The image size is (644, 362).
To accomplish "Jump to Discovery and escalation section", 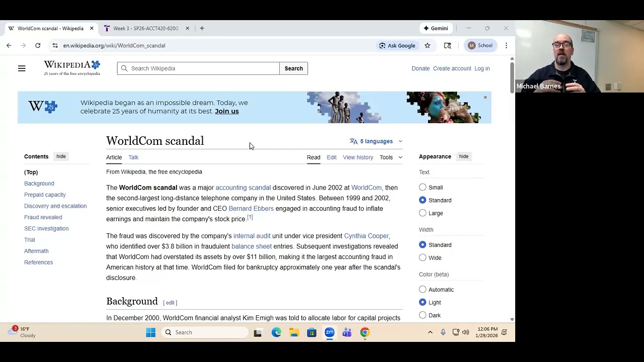I will pyautogui.click(x=55, y=206).
